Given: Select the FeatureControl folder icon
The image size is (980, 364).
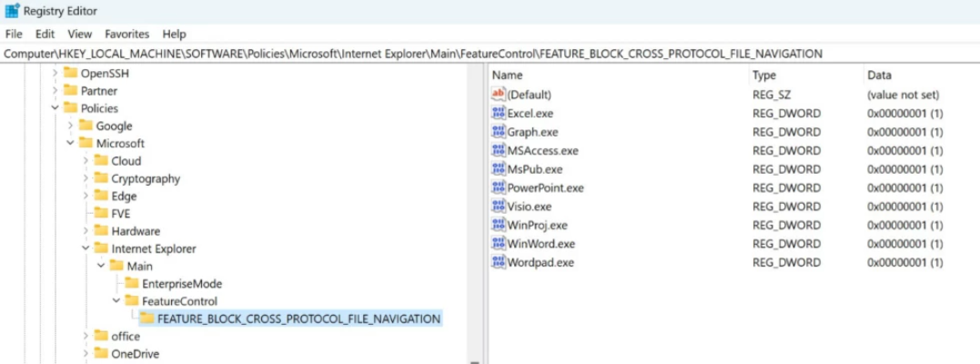Looking at the screenshot, I should click(132, 300).
